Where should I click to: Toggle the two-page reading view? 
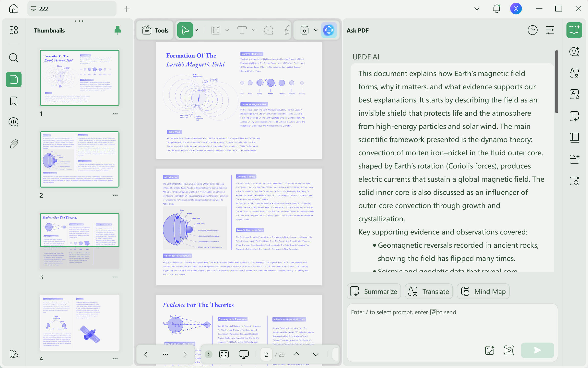pyautogui.click(x=224, y=354)
